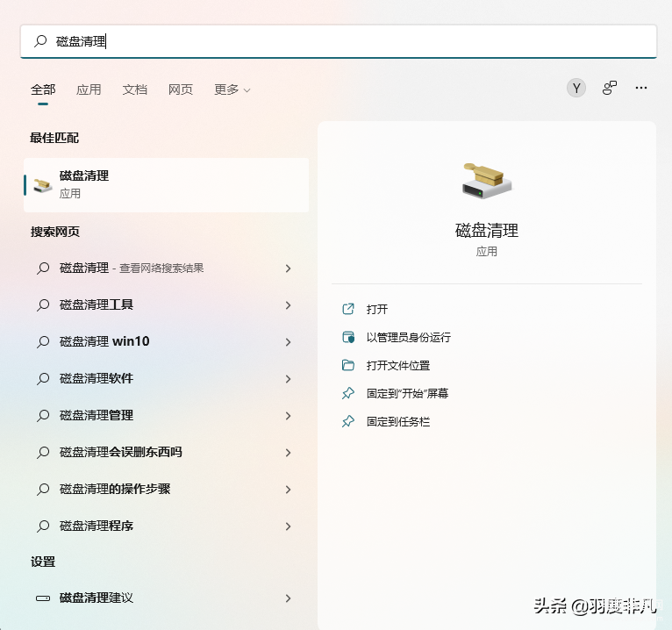This screenshot has height=630, width=672.
Task: Select web suggestion 磁盘清理工具
Action: click(x=167, y=305)
